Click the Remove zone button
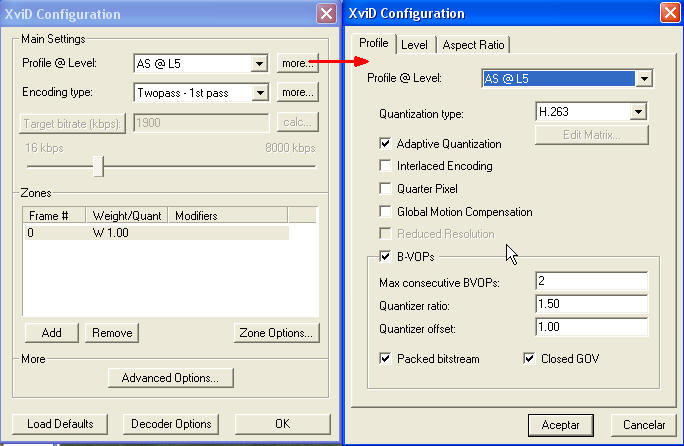 tap(112, 333)
